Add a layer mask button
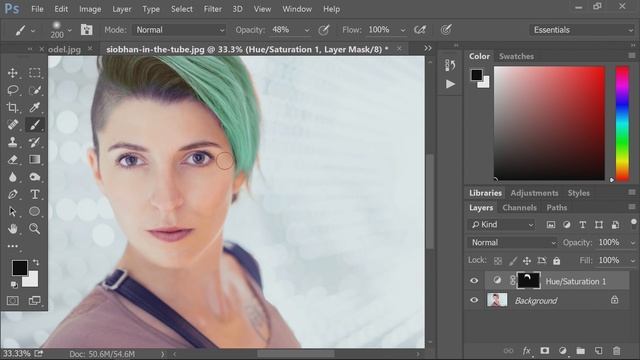640x360 pixels. [544, 351]
